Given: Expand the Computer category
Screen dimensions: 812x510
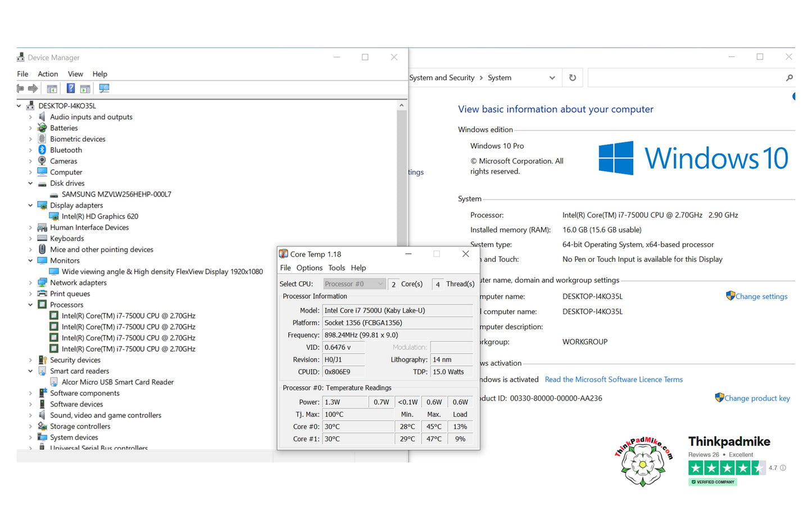Looking at the screenshot, I should point(30,172).
